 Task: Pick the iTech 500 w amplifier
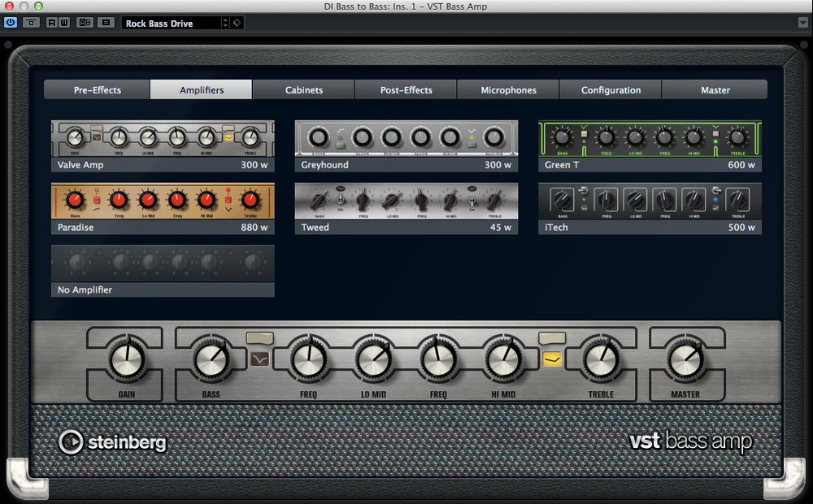pos(650,208)
